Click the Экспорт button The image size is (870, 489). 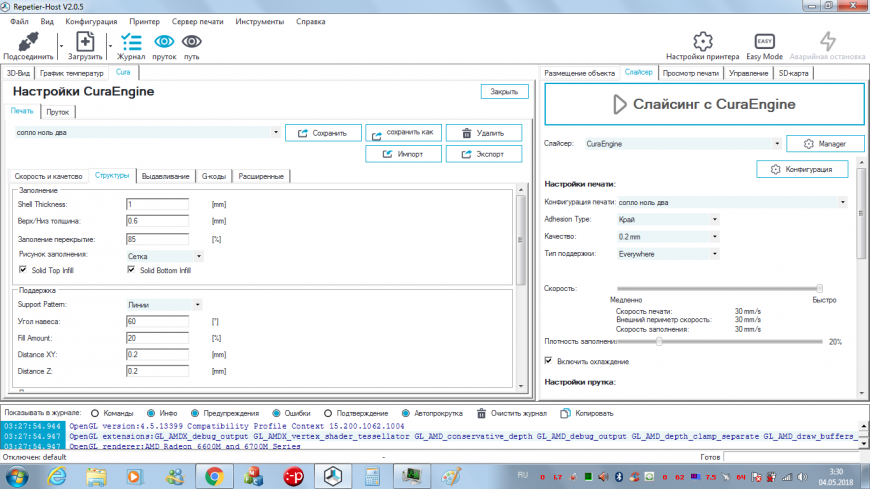pyautogui.click(x=484, y=154)
